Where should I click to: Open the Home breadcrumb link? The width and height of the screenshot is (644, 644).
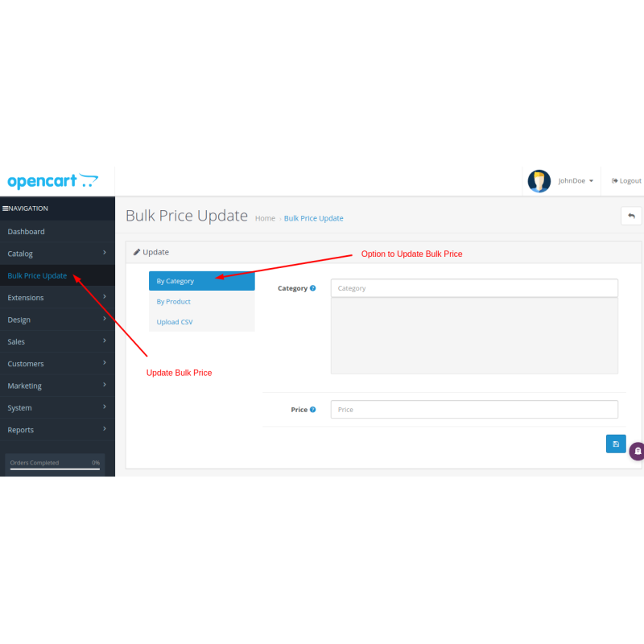[265, 218]
